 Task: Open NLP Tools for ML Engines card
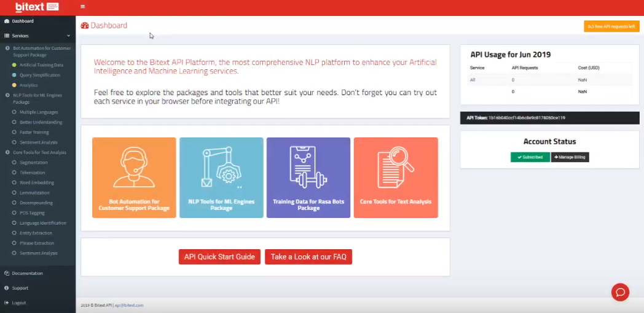point(221,177)
